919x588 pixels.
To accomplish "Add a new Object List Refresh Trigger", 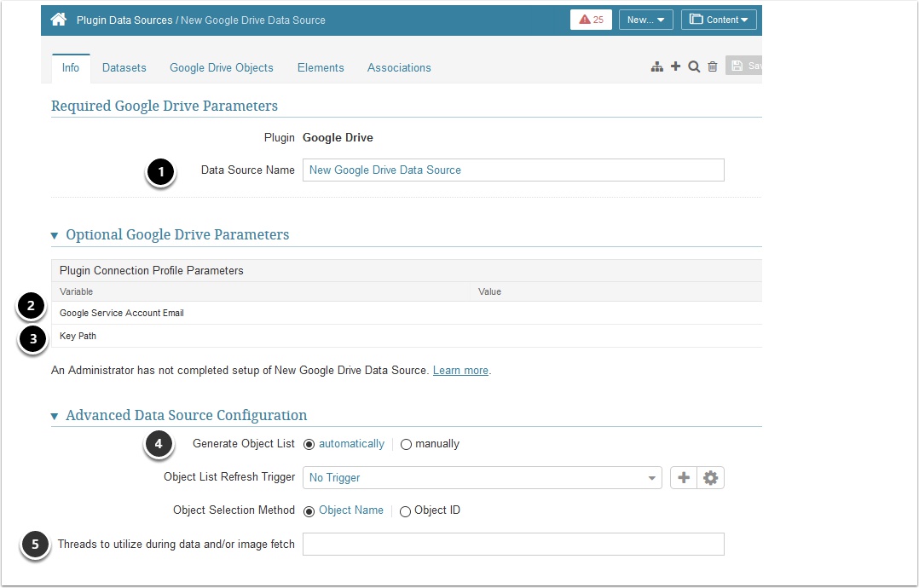I will (x=684, y=478).
